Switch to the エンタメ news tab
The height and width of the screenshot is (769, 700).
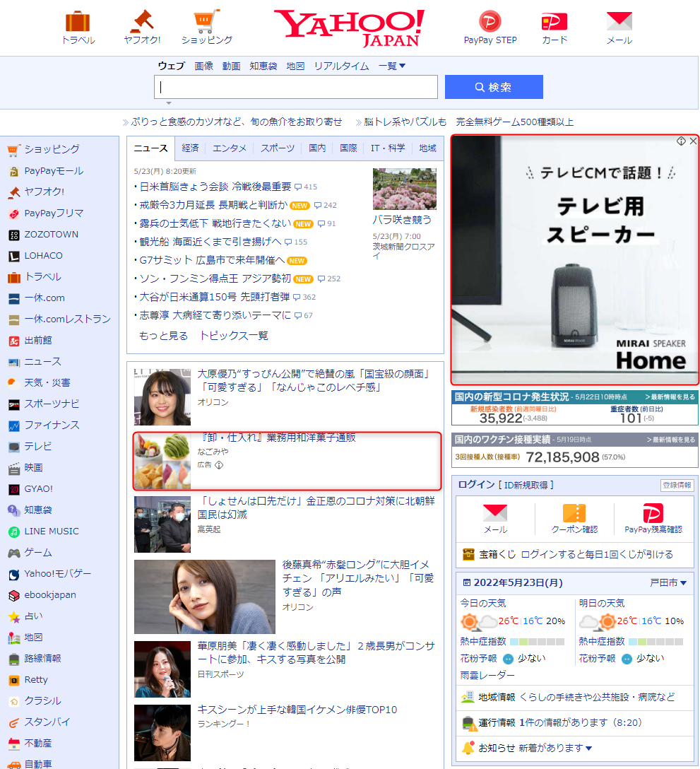[x=230, y=148]
